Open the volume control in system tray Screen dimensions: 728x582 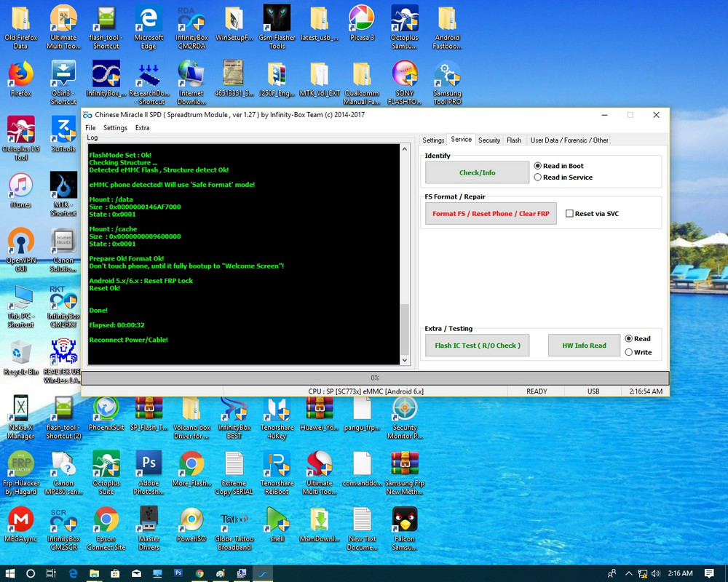[x=656, y=573]
